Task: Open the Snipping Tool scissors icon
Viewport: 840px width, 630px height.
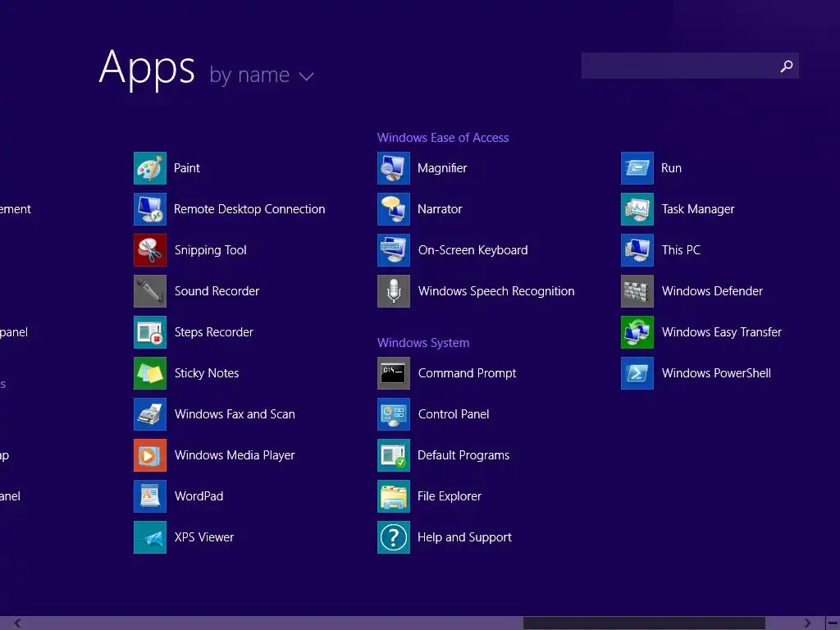Action: click(150, 250)
